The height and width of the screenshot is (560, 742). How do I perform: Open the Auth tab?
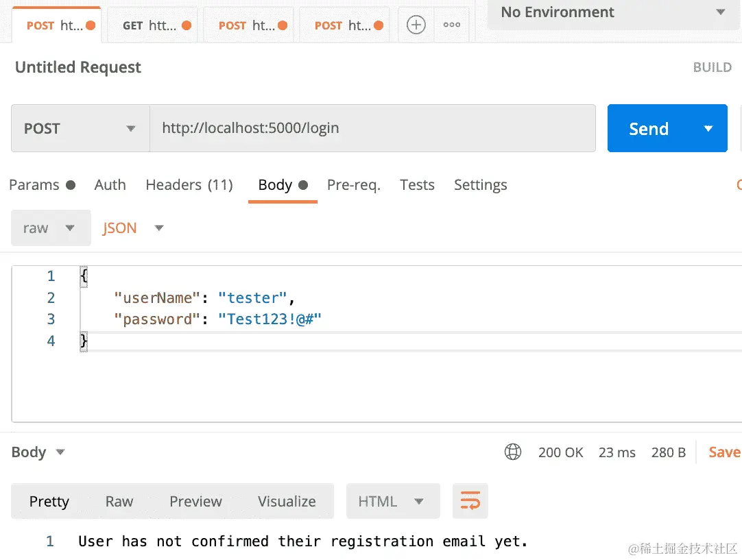(110, 184)
